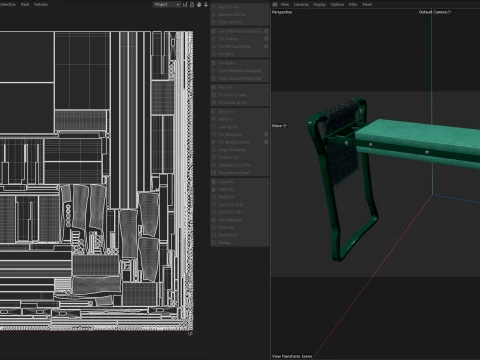Click the lock icon beside Project dropdown
The height and width of the screenshot is (360, 480).
click(x=192, y=4)
